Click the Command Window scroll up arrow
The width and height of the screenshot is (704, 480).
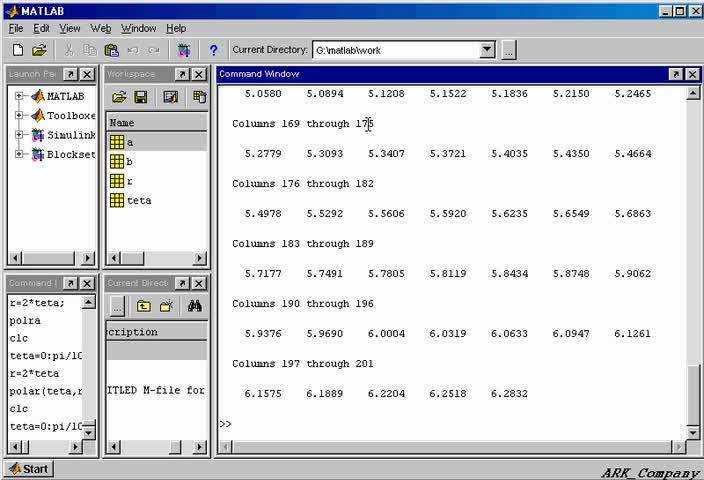pos(693,93)
